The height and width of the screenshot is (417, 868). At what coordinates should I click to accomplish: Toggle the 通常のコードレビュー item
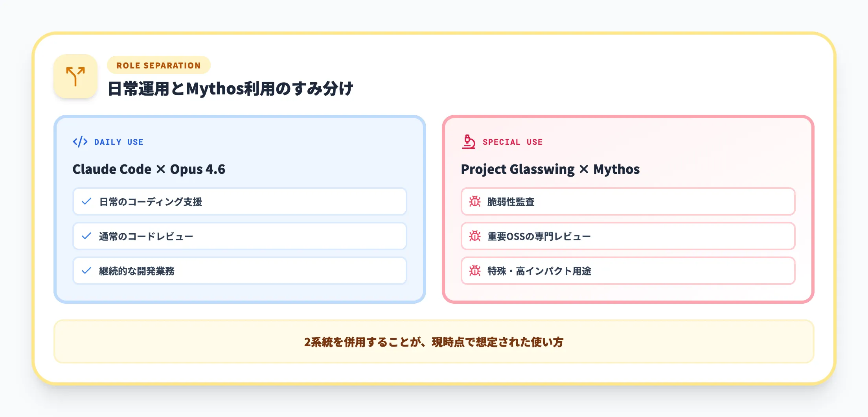point(239,236)
